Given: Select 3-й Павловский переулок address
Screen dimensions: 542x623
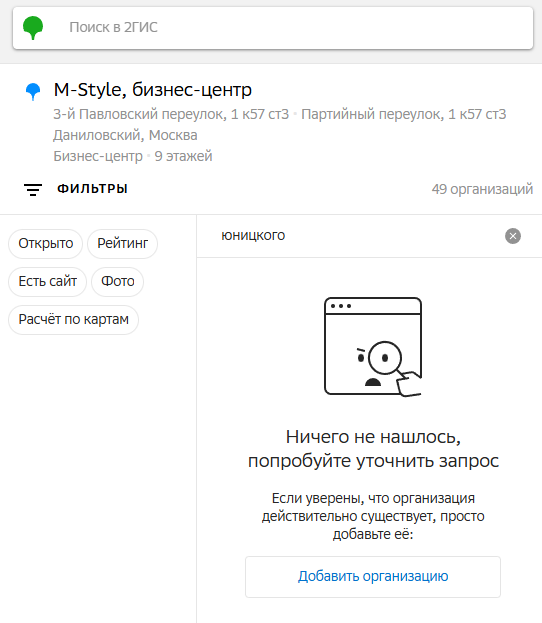Looking at the screenshot, I should pyautogui.click(x=171, y=114).
